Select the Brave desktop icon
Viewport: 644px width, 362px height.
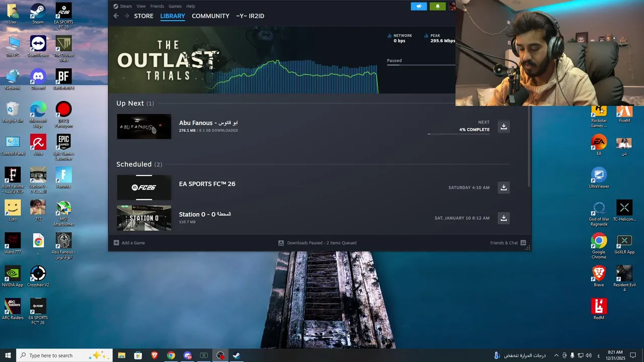tap(599, 276)
